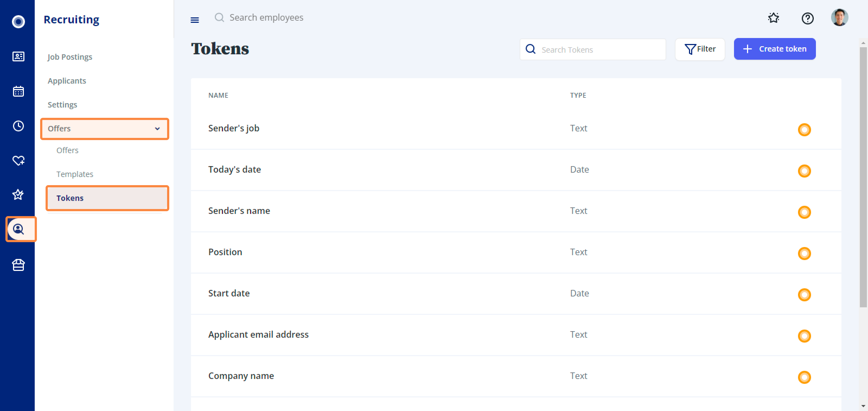Click the orange circle for Company name
Viewport: 868px width, 411px height.
(804, 377)
